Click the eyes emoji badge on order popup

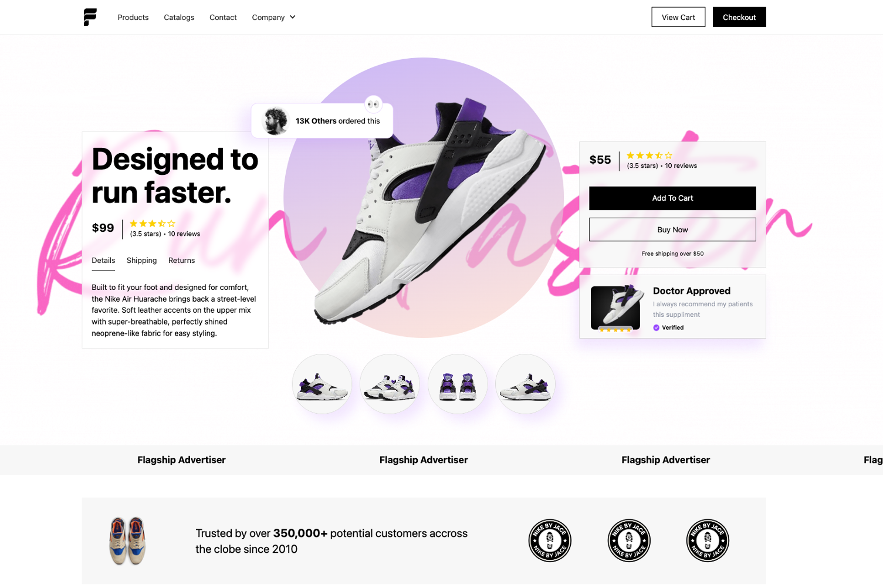tap(373, 104)
